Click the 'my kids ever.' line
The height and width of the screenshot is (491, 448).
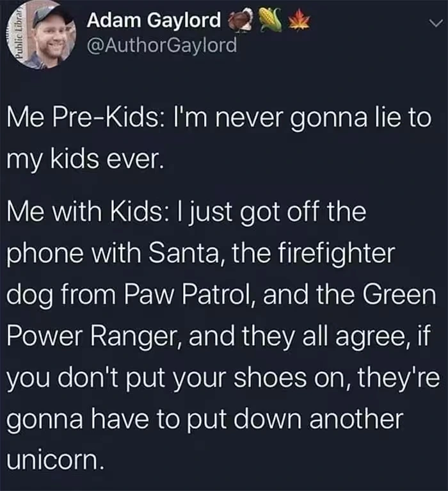point(85,159)
